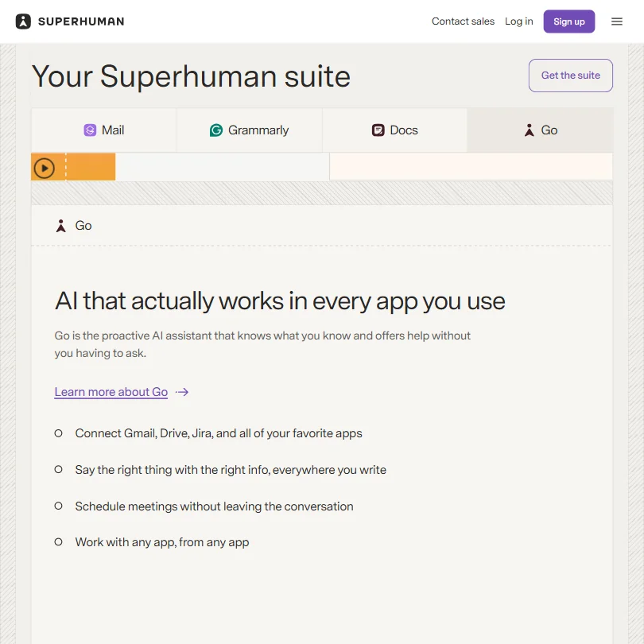Open the Log in page
This screenshot has width=644, height=644.
(x=518, y=21)
